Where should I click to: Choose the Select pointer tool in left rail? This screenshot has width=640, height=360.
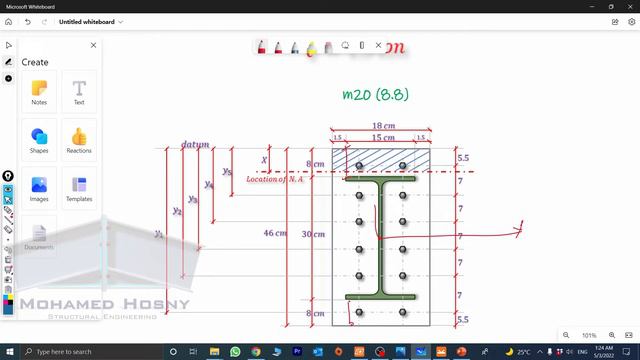click(x=9, y=45)
